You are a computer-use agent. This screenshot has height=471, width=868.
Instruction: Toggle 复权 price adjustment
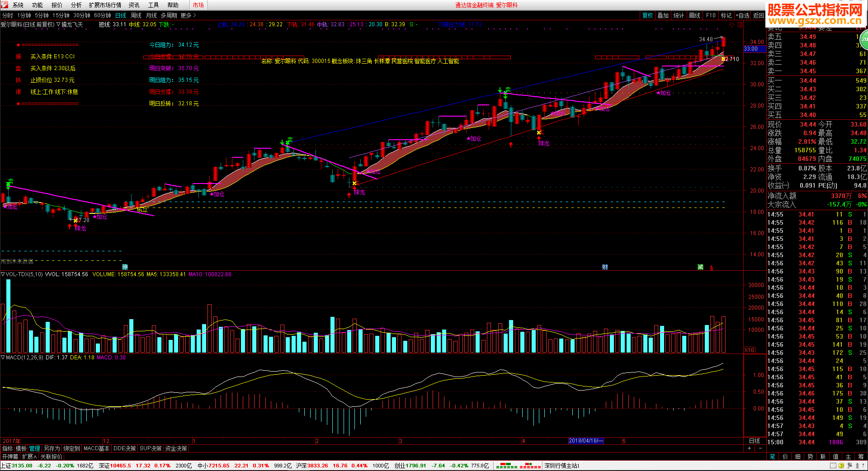click(648, 15)
